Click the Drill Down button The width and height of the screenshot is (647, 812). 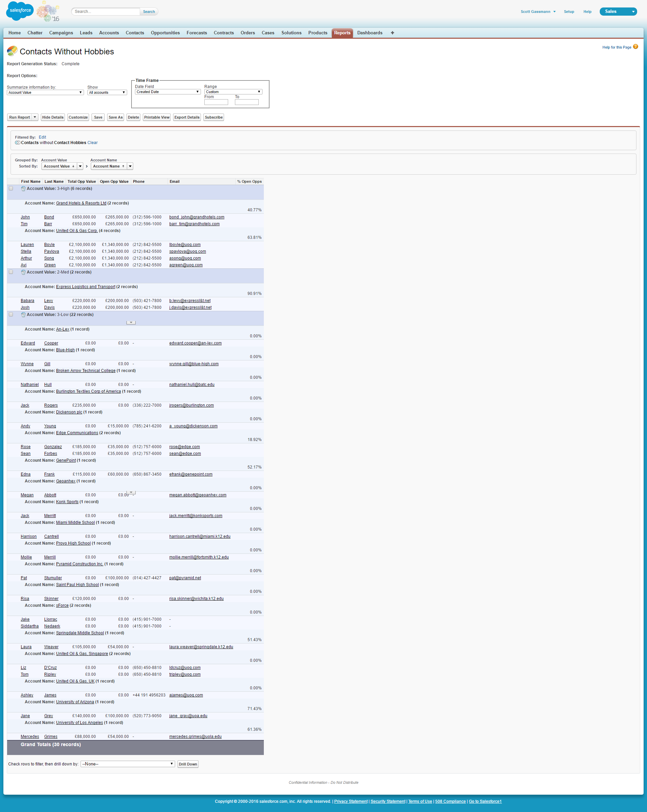click(x=188, y=764)
